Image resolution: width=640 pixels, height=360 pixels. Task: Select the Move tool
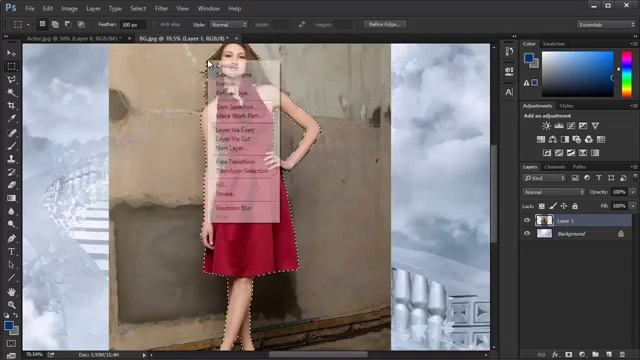11,53
